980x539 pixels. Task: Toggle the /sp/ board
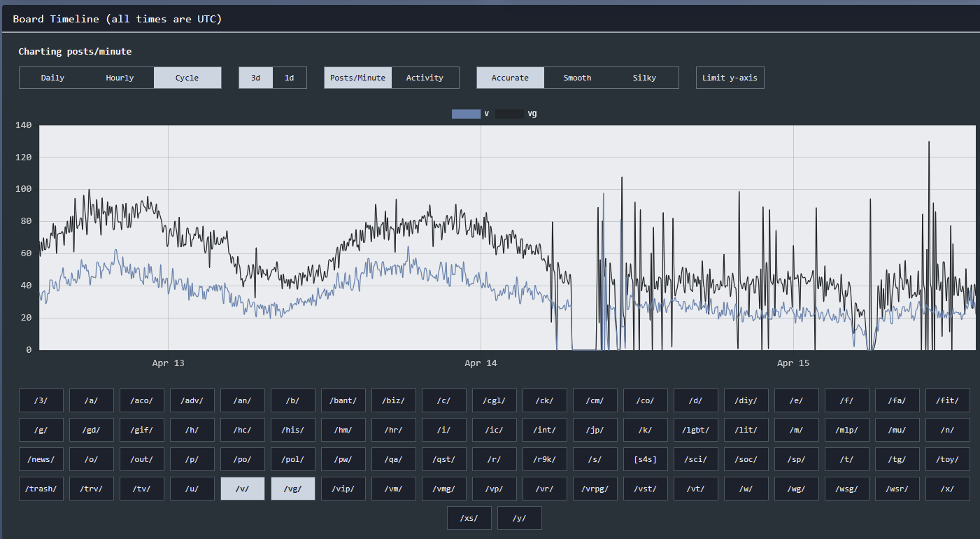(x=797, y=459)
